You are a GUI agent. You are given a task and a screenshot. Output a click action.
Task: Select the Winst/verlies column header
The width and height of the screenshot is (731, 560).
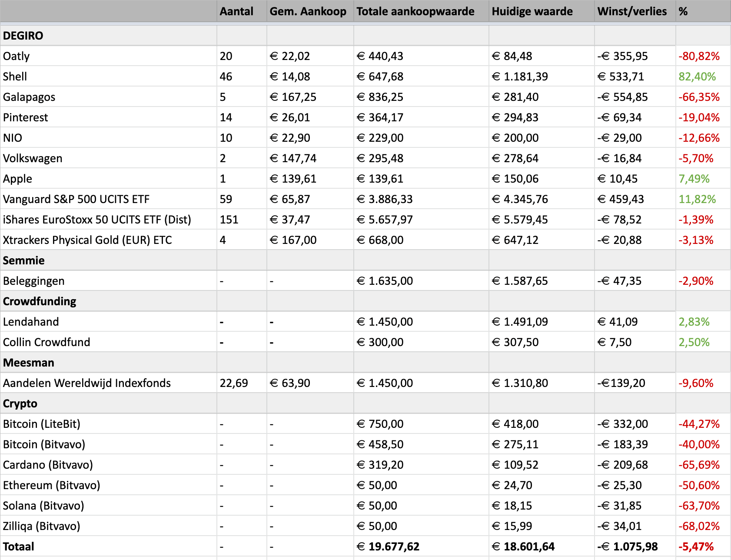[635, 11]
